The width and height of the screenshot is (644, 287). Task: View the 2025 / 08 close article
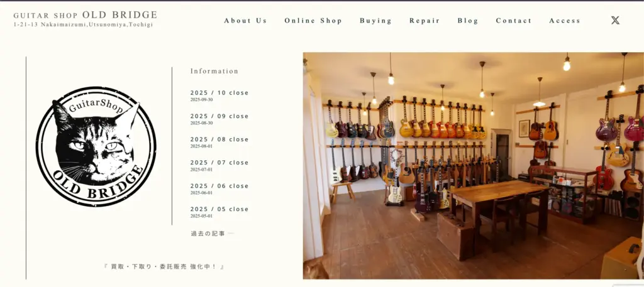(219, 139)
